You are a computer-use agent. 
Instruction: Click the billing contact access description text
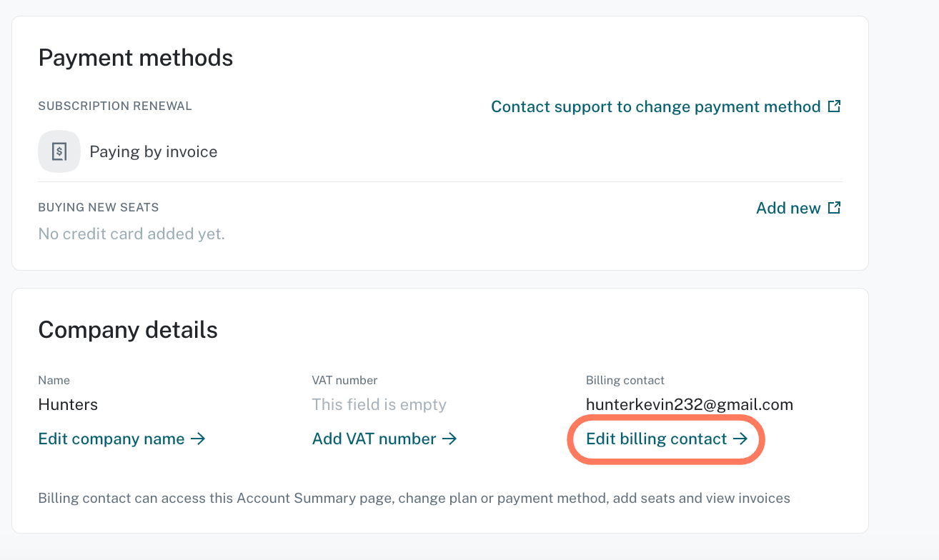point(414,498)
